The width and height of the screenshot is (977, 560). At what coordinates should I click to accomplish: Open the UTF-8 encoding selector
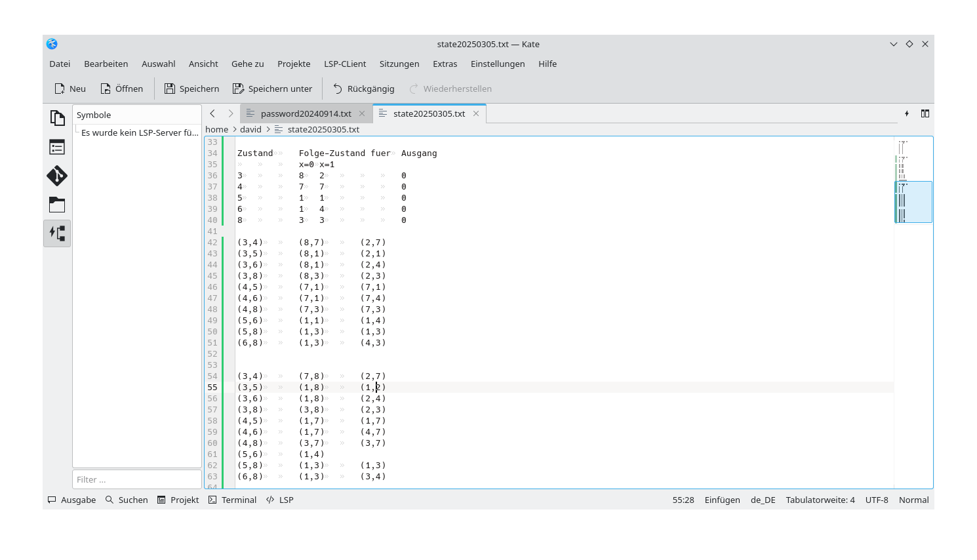click(x=877, y=500)
